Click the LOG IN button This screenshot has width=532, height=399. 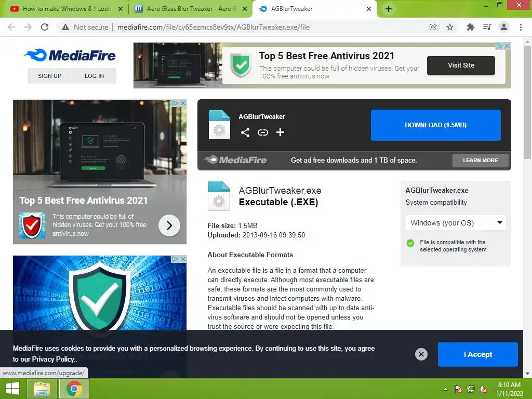point(95,76)
